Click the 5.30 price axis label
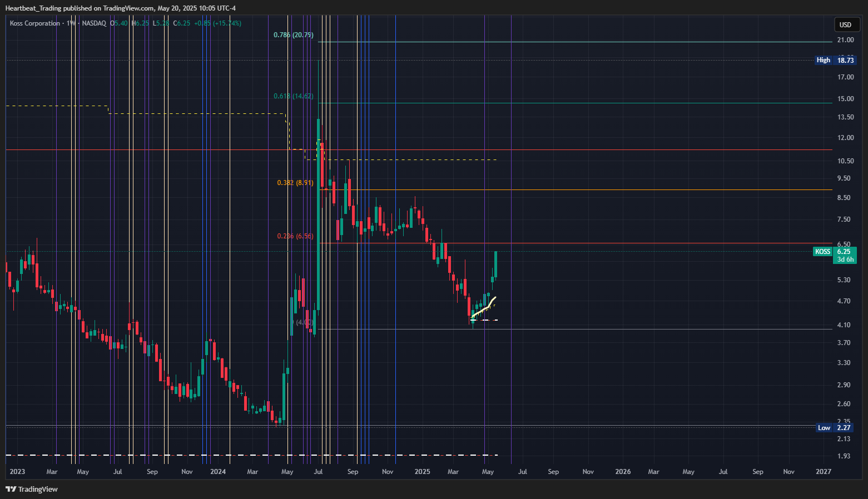 (844, 280)
